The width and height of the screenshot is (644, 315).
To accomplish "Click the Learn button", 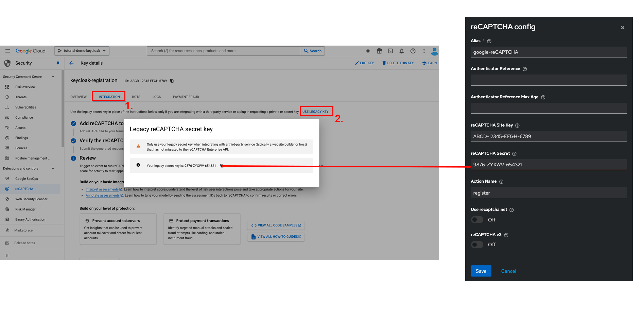I will [x=430, y=63].
